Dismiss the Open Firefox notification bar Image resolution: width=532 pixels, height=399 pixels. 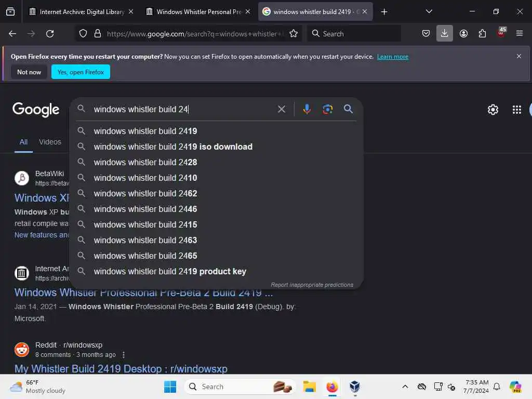[519, 56]
